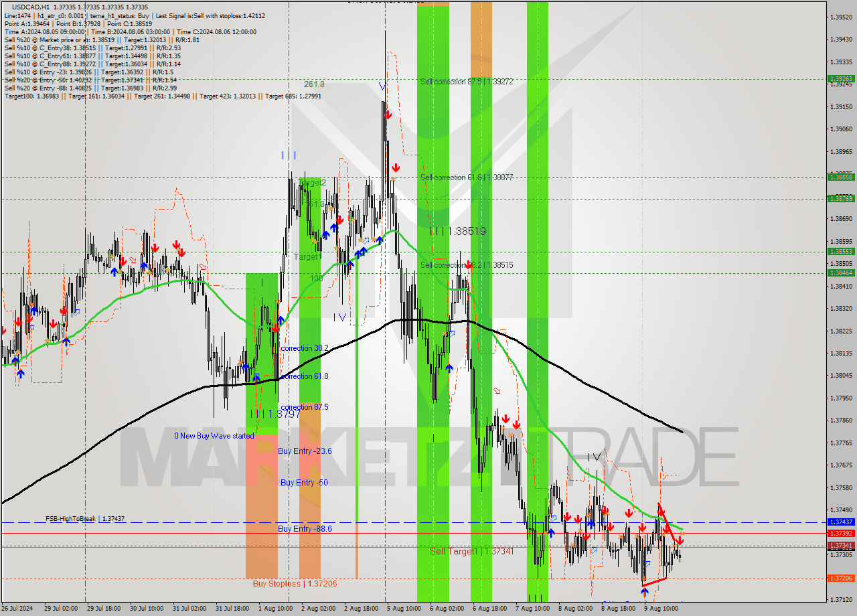Click the '1 Aug 10:00' time label
The image size is (857, 616).
click(275, 609)
